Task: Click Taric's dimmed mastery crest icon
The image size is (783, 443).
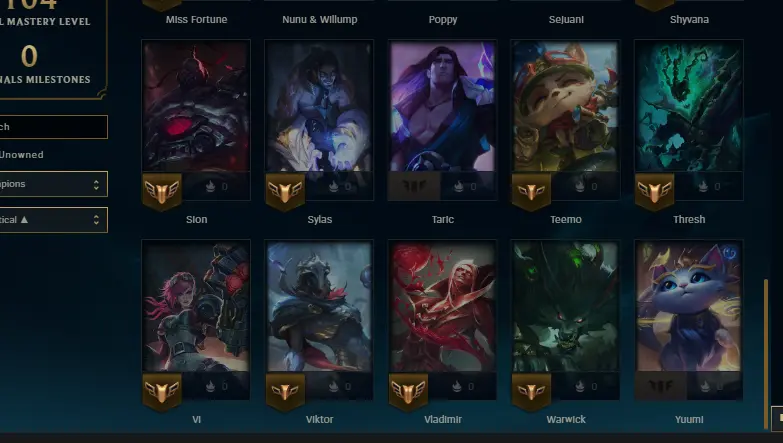Action: 414,186
